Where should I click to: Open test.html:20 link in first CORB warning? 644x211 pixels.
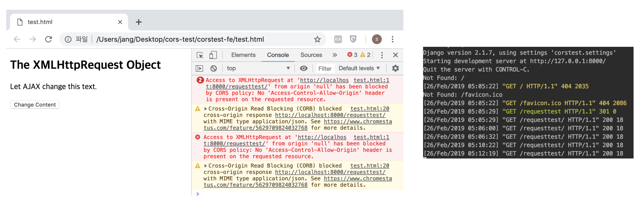[369, 109]
